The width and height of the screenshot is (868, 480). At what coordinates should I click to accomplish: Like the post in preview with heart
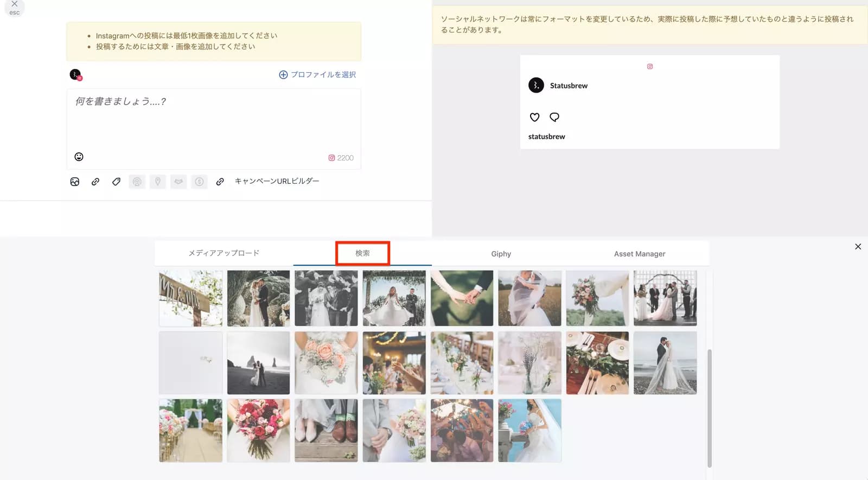tap(534, 117)
